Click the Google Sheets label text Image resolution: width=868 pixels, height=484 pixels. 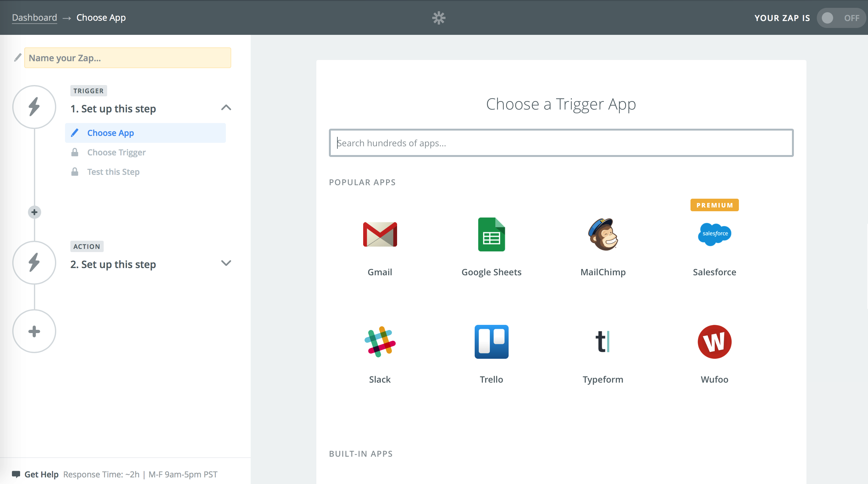(491, 272)
